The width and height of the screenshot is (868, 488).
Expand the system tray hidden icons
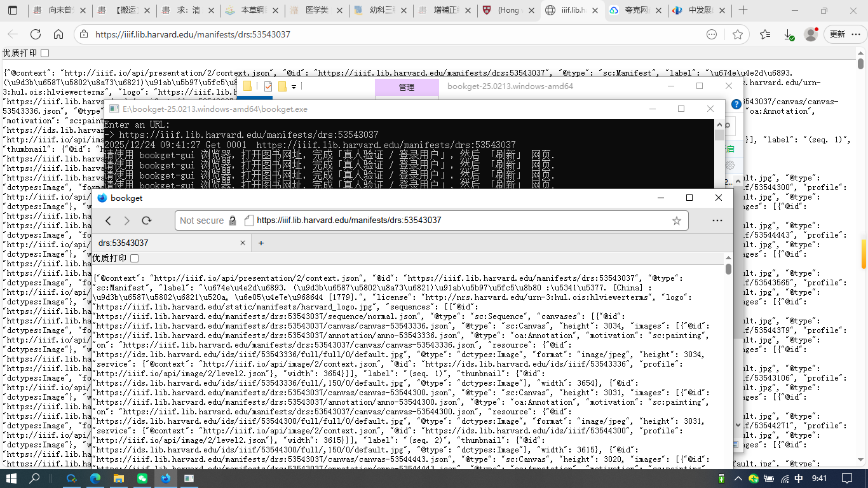(x=738, y=478)
